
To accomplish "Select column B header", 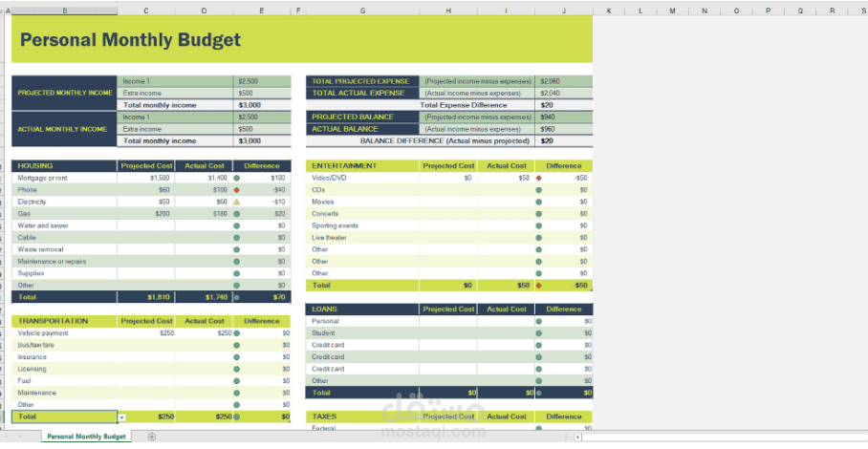I will (65, 11).
